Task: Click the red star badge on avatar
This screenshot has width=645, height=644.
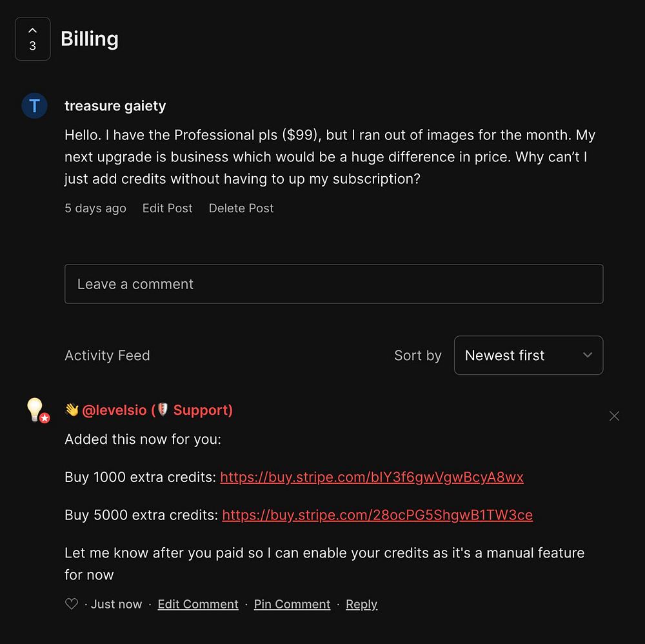Action: tap(45, 418)
